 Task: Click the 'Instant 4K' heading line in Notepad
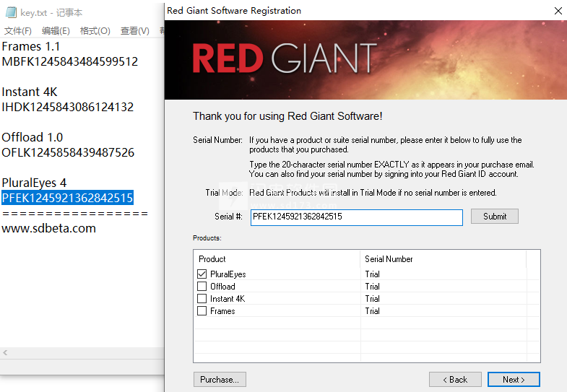[x=30, y=92]
